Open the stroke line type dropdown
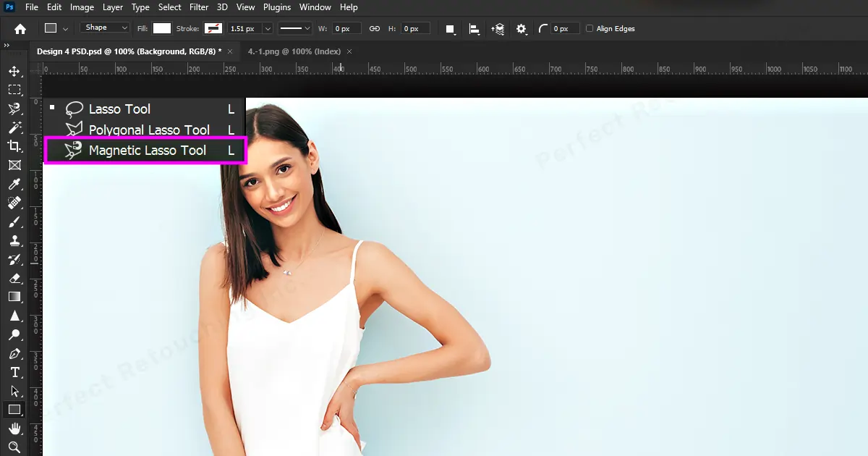 [x=295, y=29]
